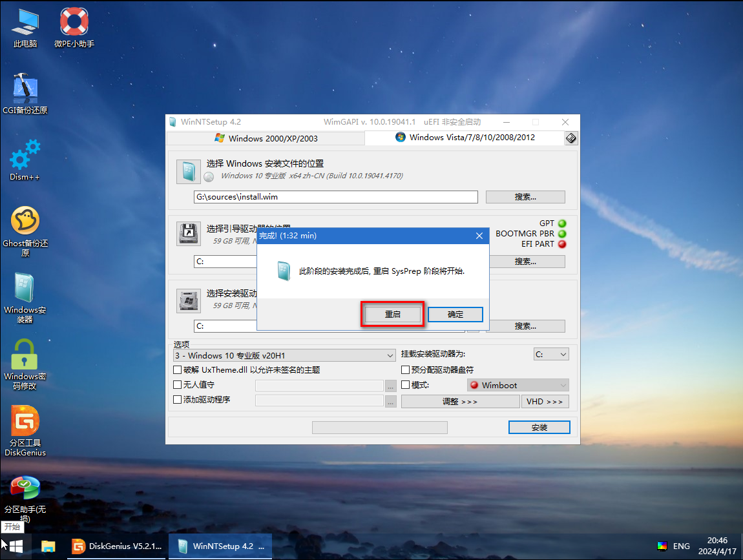Toggle 添加驱动程序 checkbox
Screen dimensions: 743x560
click(x=178, y=400)
